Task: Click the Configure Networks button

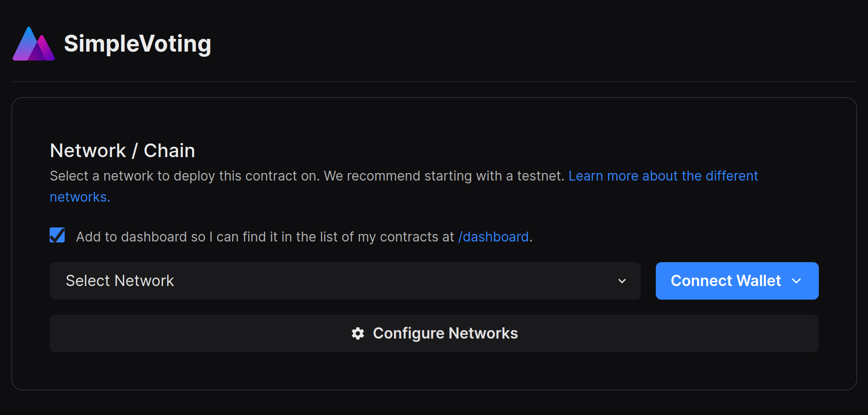Action: click(434, 333)
